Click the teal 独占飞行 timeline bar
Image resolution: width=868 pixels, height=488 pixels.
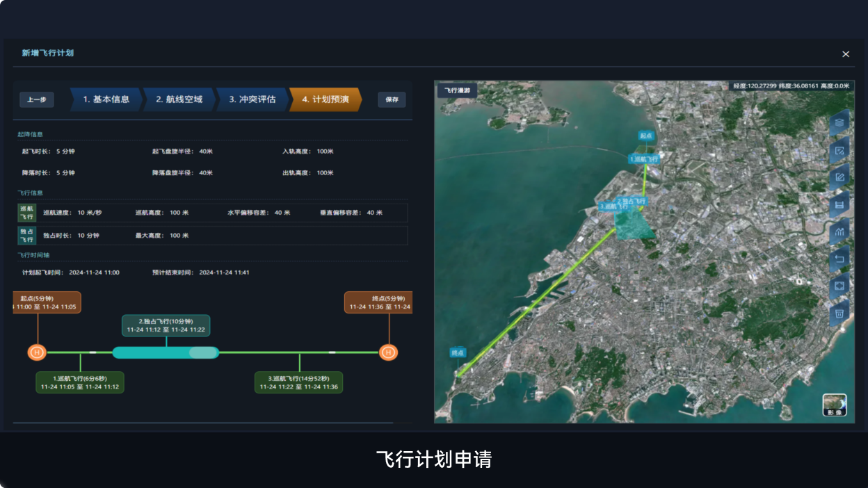coord(166,352)
